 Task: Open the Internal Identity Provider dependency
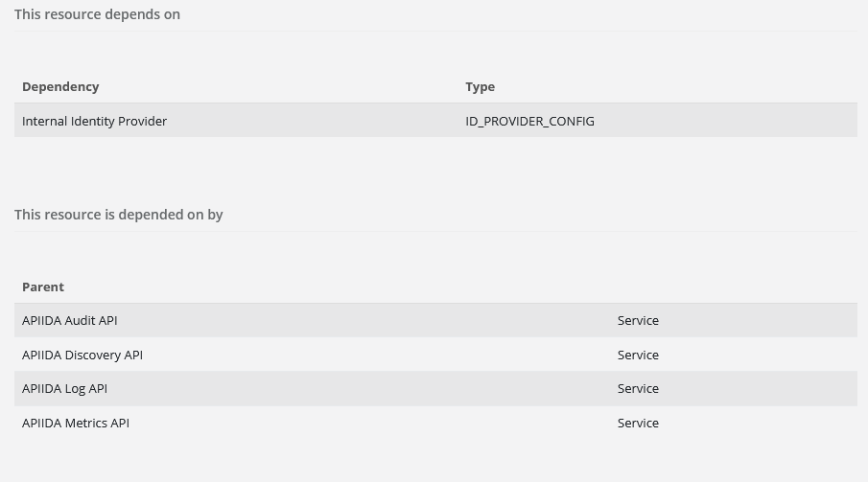tap(94, 121)
